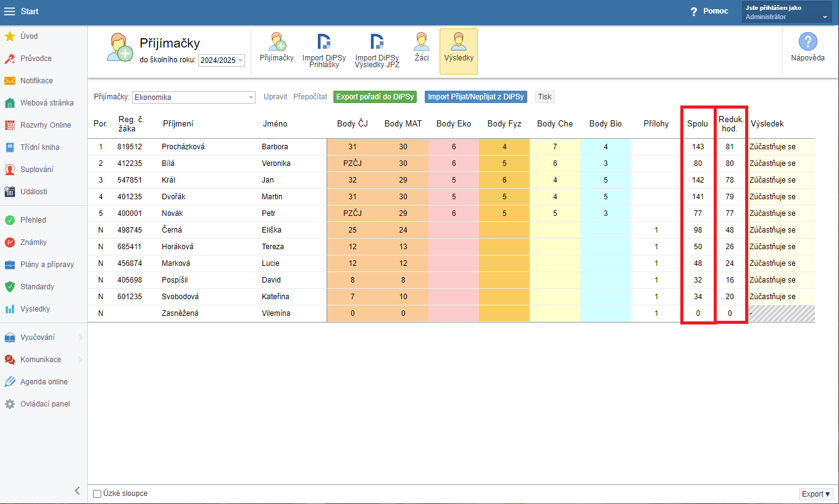839x504 pixels.
Task: Open the Notifikace sidebar label
Action: (x=36, y=81)
